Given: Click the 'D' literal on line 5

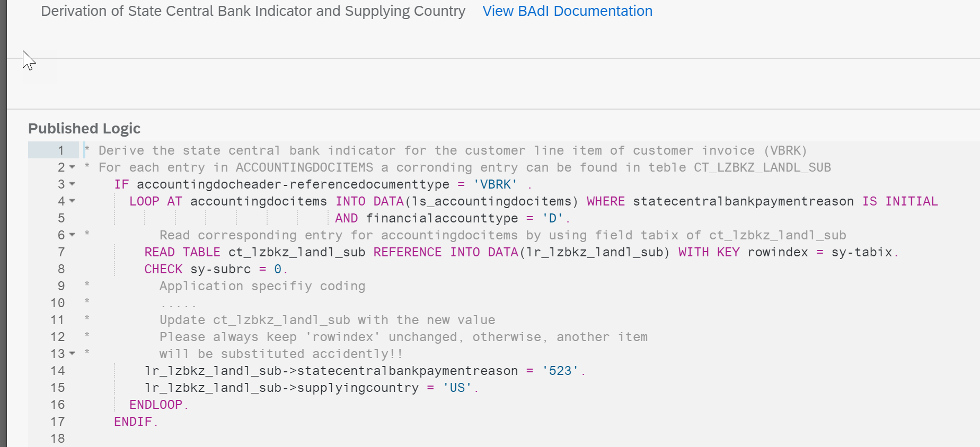Looking at the screenshot, I should [x=552, y=218].
